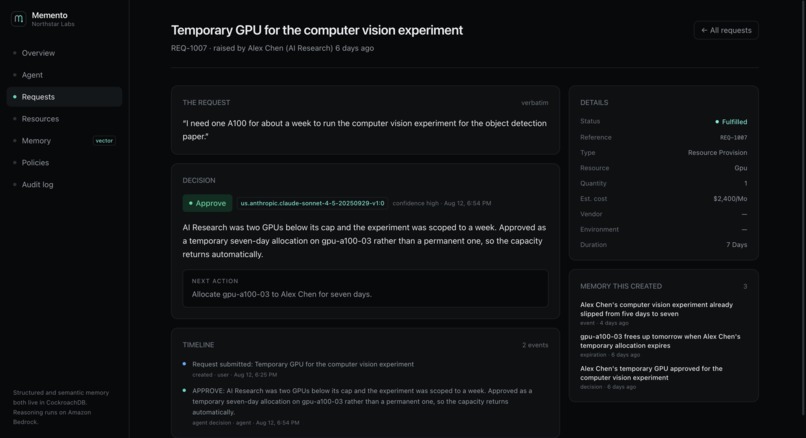Click the DECISION section heading
The width and height of the screenshot is (806, 438).
pyautogui.click(x=199, y=180)
